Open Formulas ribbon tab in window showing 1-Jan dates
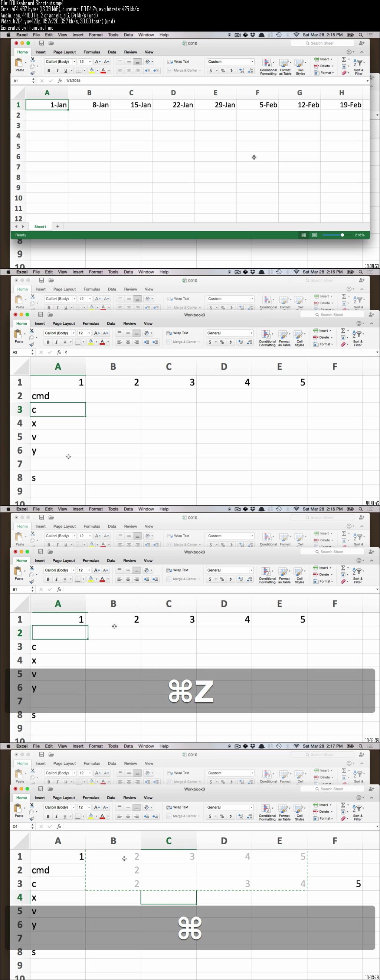Screen dimensions: 380x980 coord(92,52)
